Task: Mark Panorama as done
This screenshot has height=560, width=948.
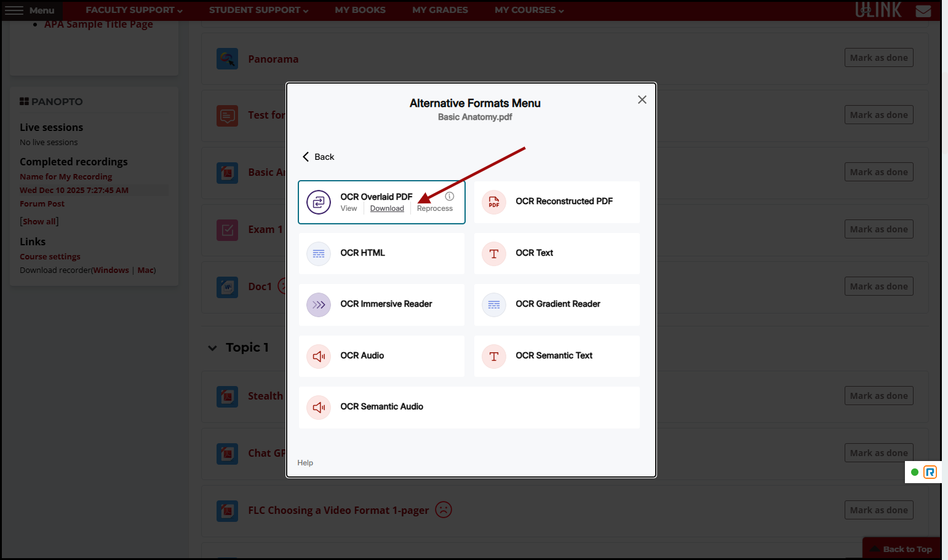Action: [879, 58]
